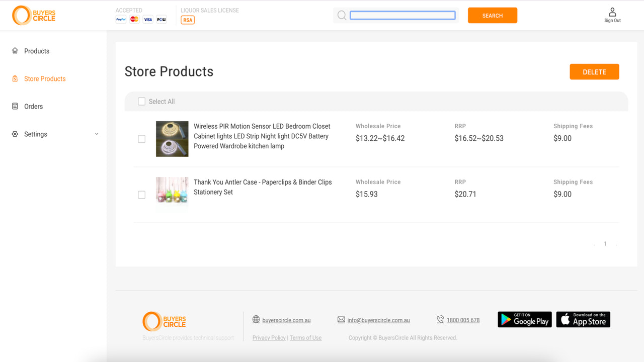
Task: Click the RSA liquor license badge
Action: tap(187, 20)
